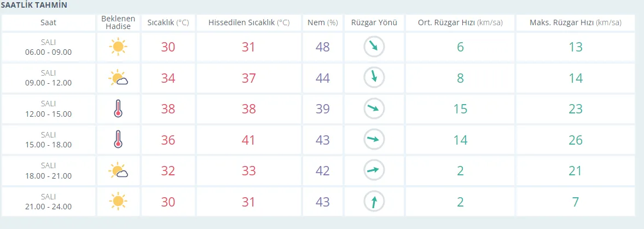Click the Rüzgar Yönü column header

click(x=374, y=22)
